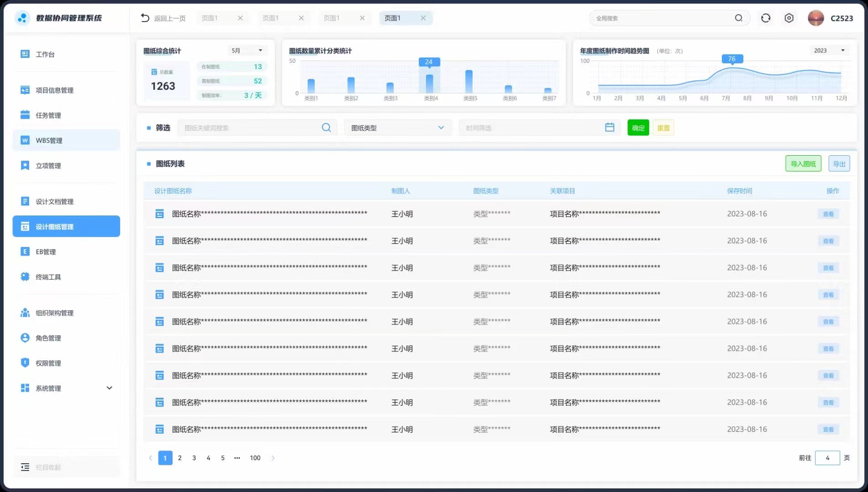Screen dimensions: 868x492
Task: Open the 5月 month dropdown
Action: 247,51
